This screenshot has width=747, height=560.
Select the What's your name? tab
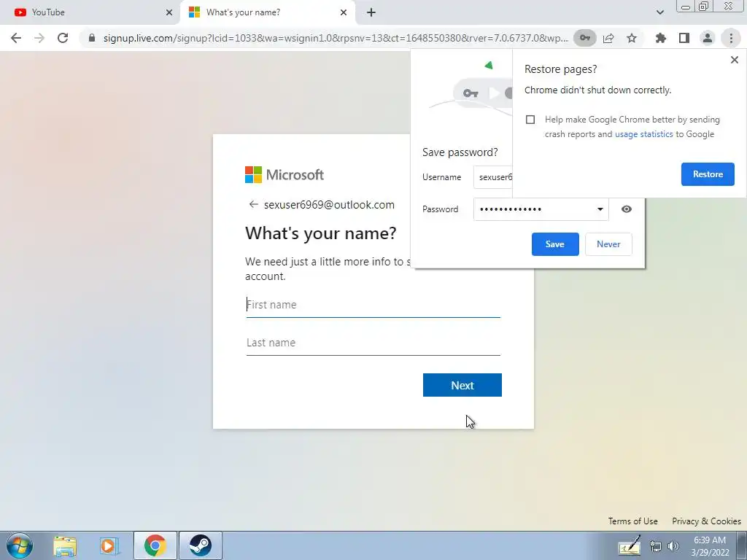point(267,12)
